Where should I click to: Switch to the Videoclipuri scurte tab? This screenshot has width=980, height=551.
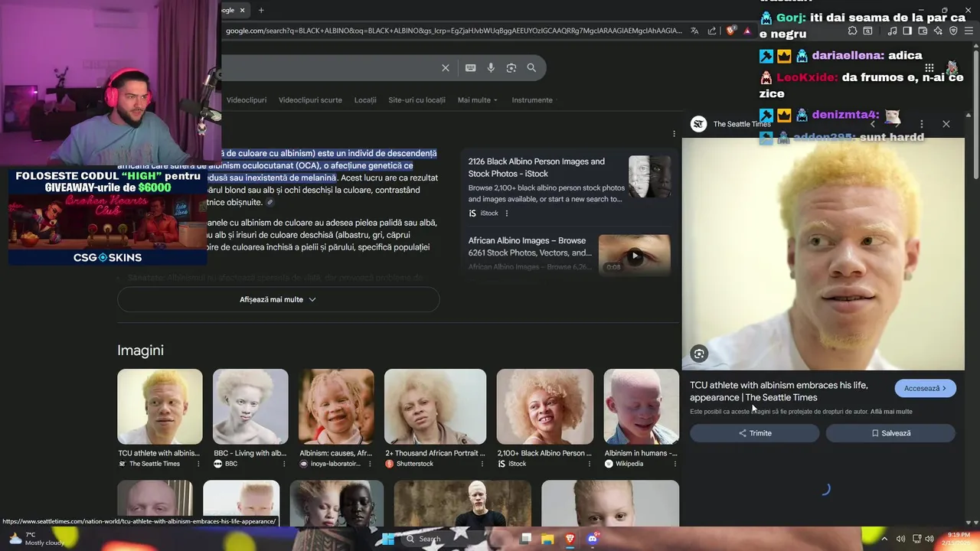310,100
